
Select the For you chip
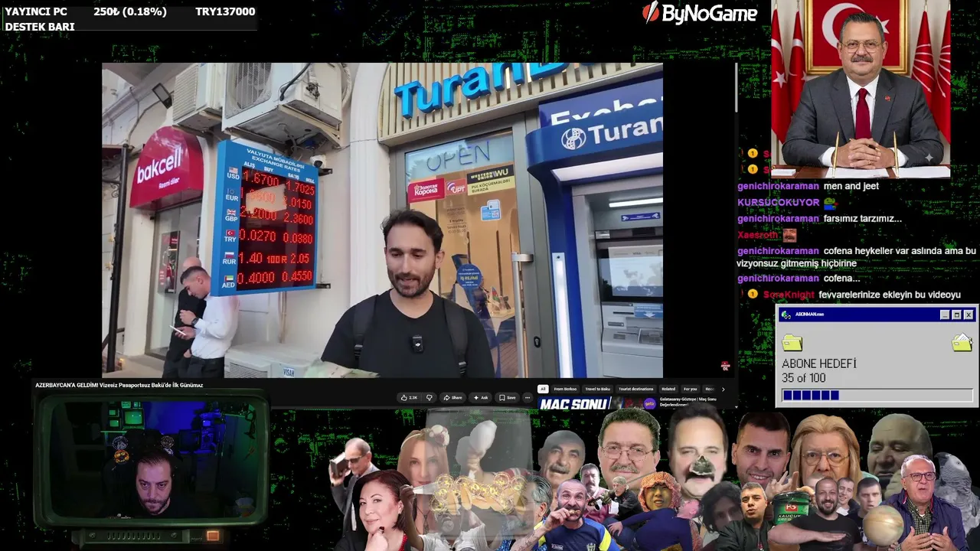click(691, 389)
